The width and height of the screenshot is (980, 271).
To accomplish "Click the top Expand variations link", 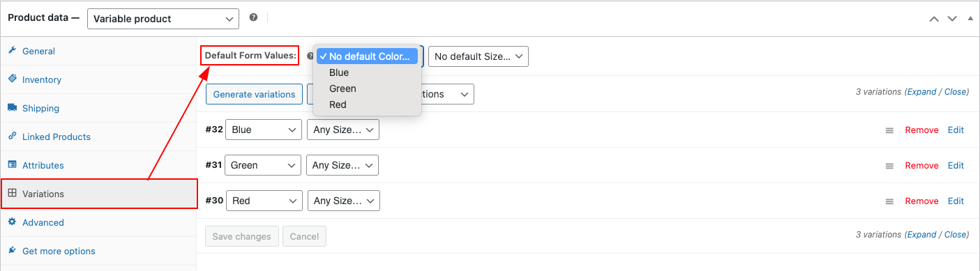I will pyautogui.click(x=921, y=92).
